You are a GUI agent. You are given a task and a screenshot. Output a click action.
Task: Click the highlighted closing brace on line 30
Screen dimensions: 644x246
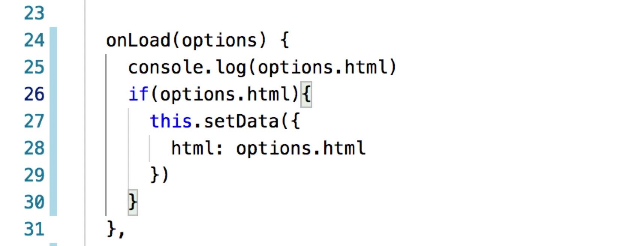click(x=133, y=202)
